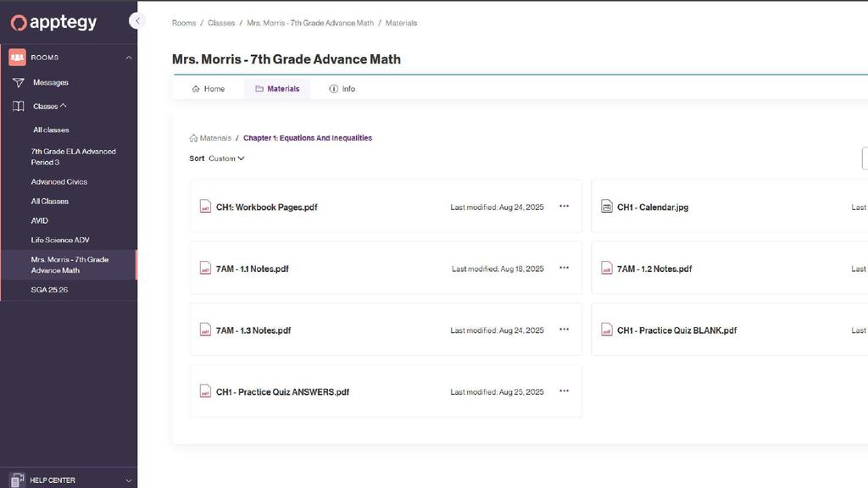Click the Home tab house icon
The height and width of the screenshot is (488, 868).
196,88
